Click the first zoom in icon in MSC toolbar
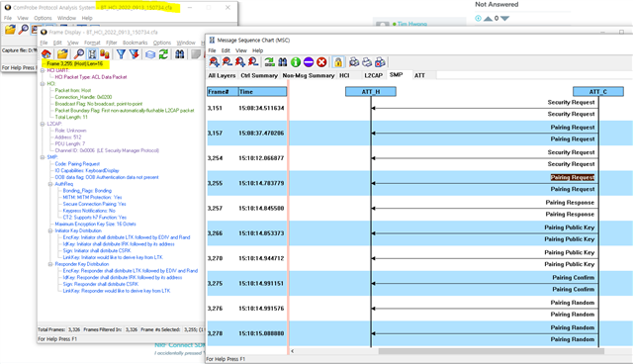The height and width of the screenshot is (364, 633). coord(215,61)
